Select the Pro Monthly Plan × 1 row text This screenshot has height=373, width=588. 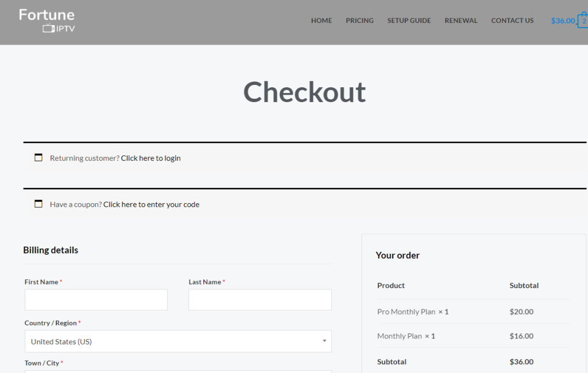(x=413, y=312)
